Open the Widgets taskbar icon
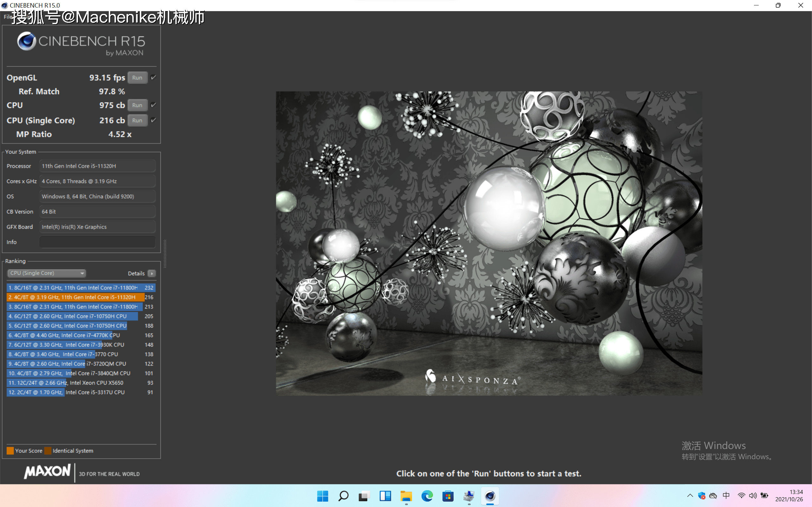This screenshot has height=507, width=812. (385, 496)
